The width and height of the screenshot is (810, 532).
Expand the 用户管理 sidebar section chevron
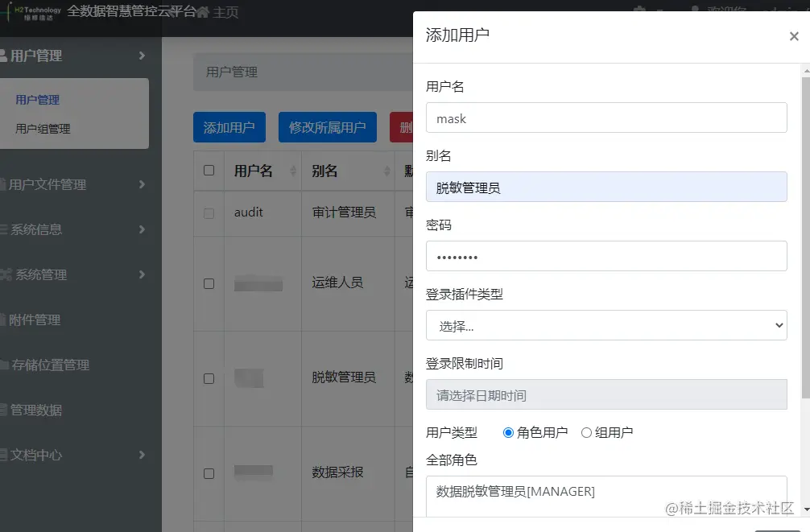click(142, 56)
